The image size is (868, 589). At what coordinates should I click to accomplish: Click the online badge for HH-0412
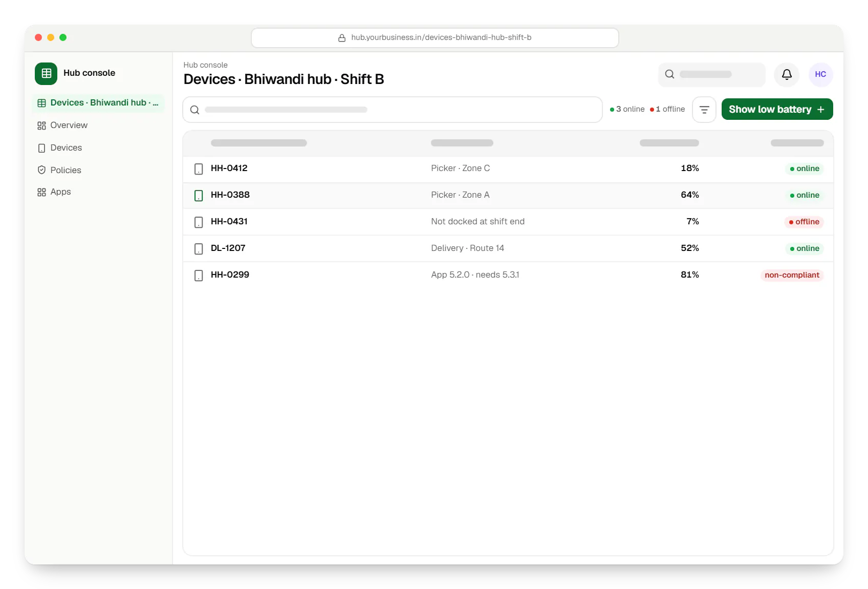coord(804,169)
